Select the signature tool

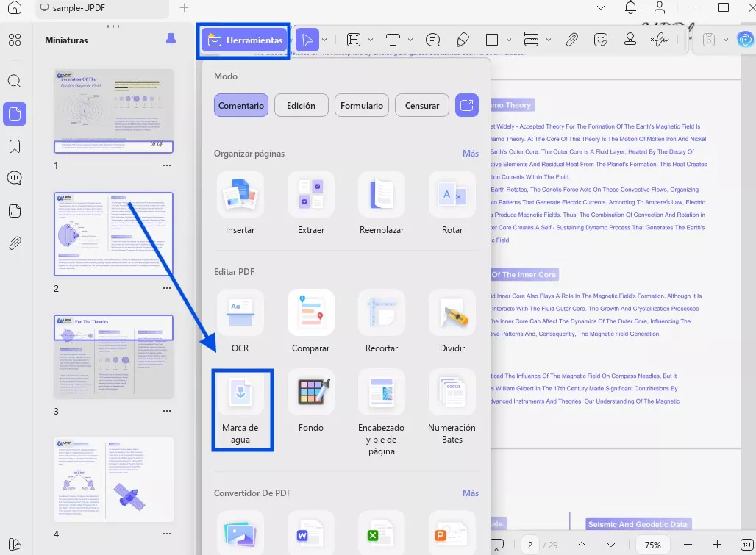click(x=659, y=40)
